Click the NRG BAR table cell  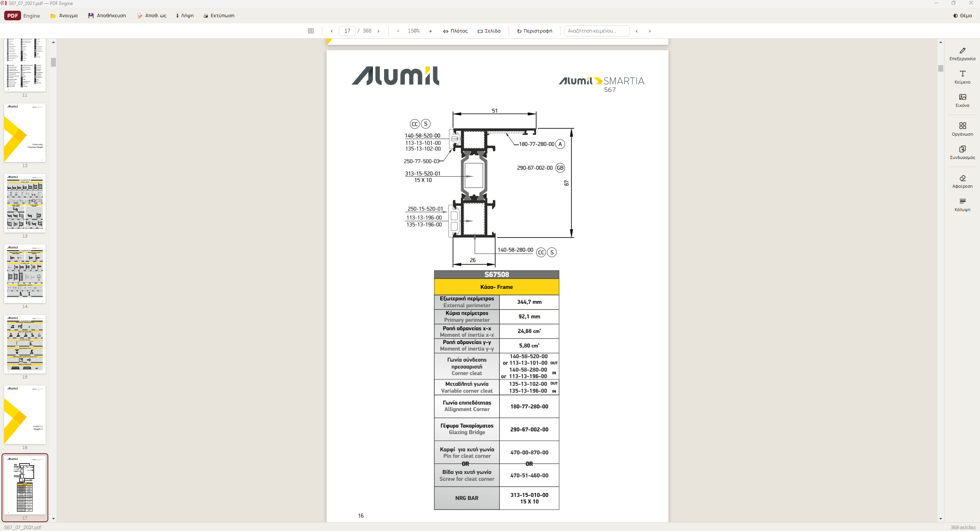[467, 498]
